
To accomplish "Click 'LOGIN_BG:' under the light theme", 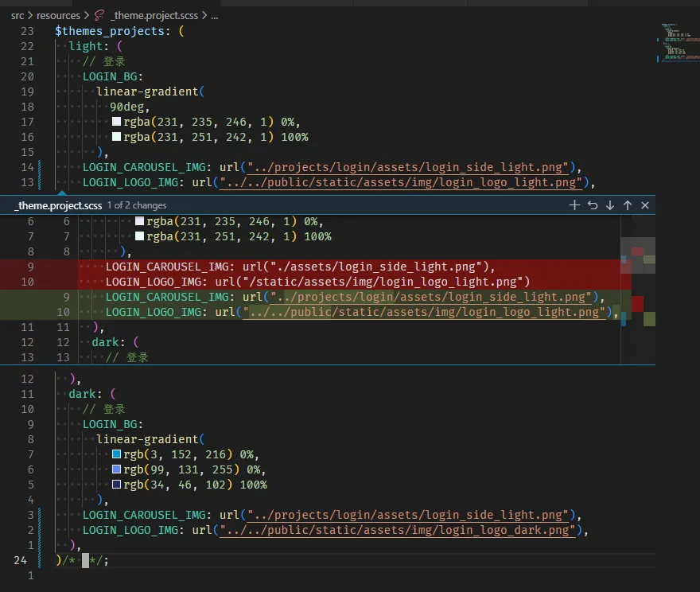I will point(113,77).
